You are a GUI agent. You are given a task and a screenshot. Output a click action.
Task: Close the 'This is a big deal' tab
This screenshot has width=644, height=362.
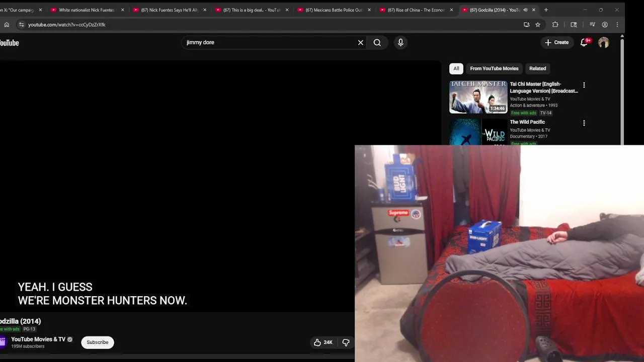[287, 10]
